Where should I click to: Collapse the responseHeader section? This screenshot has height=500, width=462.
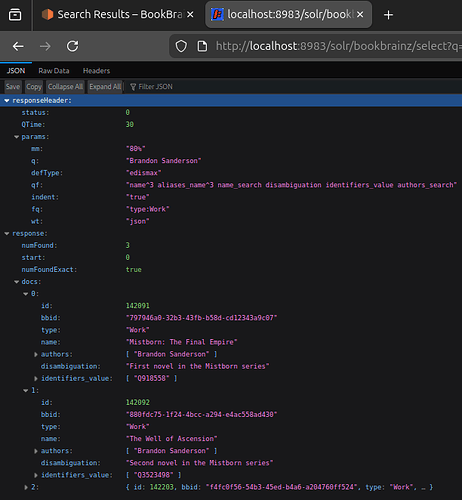(x=7, y=101)
